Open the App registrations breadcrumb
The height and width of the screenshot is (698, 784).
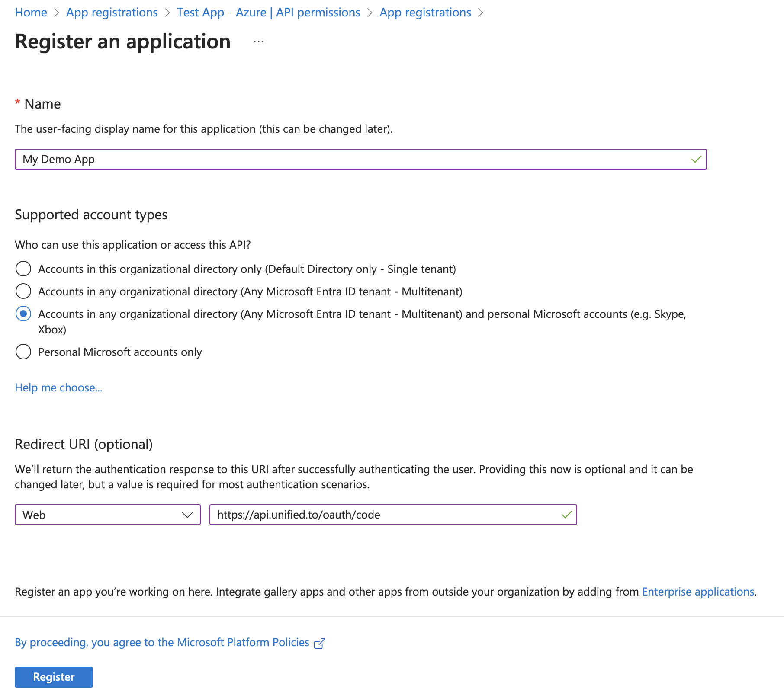coord(112,12)
